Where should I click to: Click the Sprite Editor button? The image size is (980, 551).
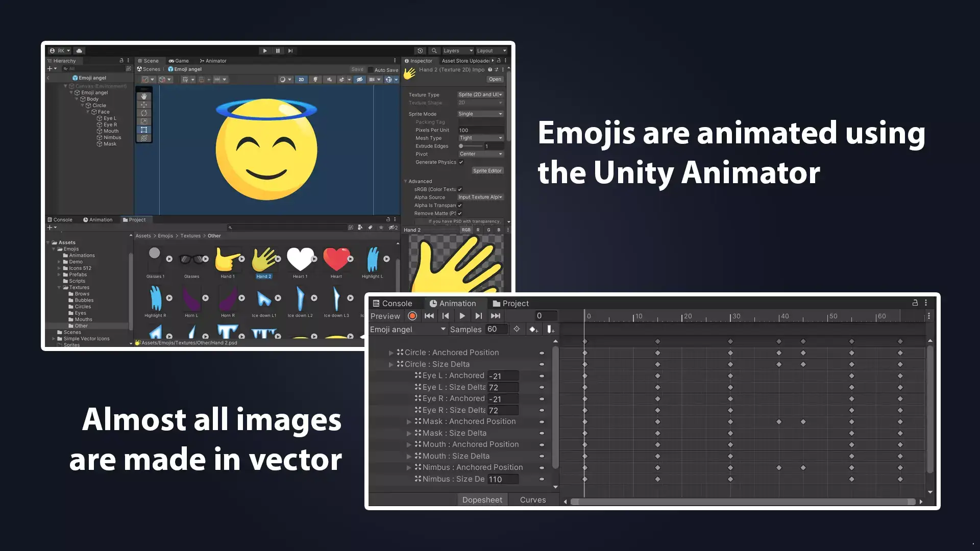[x=487, y=171]
